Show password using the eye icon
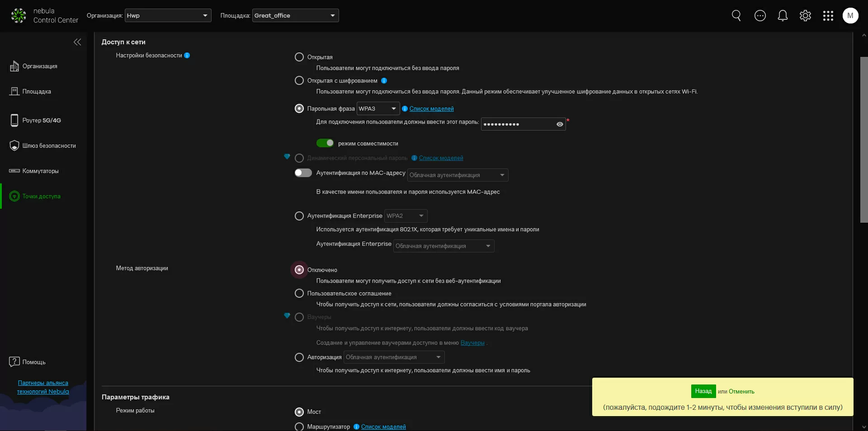868x431 pixels. point(560,124)
